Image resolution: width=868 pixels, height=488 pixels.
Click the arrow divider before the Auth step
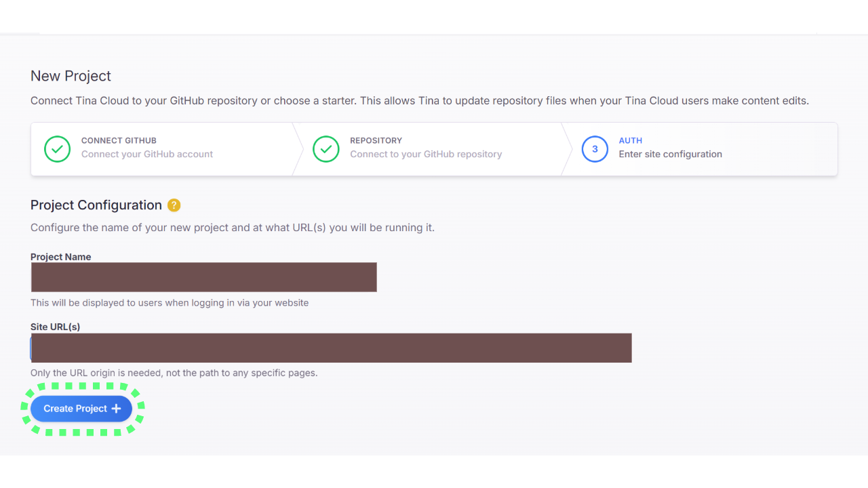coord(567,149)
